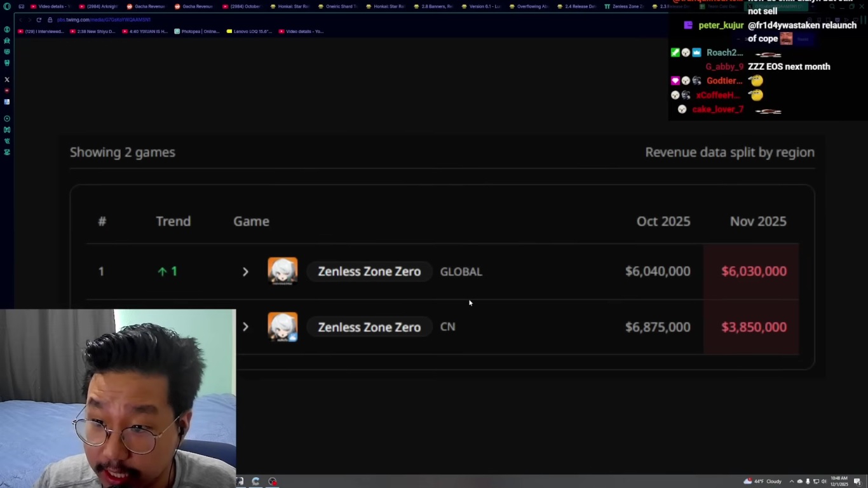Click the browser forward arrow
The image size is (868, 488).
pos(29,20)
